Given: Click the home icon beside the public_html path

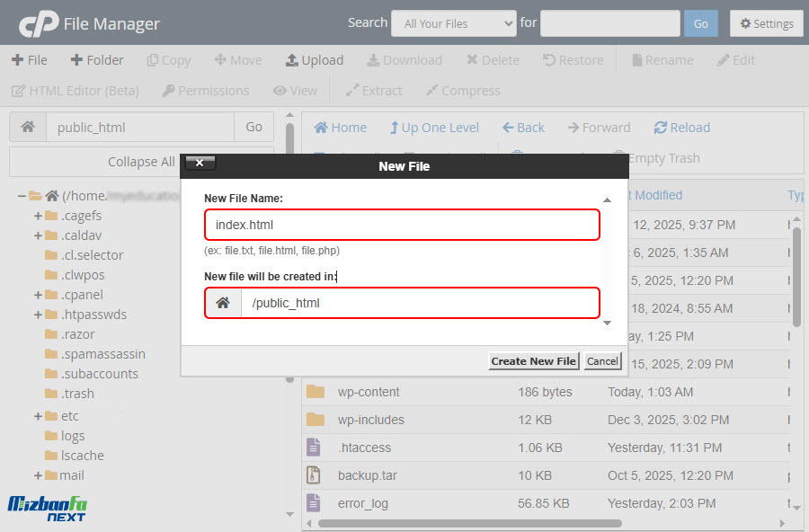Looking at the screenshot, I should [x=28, y=128].
